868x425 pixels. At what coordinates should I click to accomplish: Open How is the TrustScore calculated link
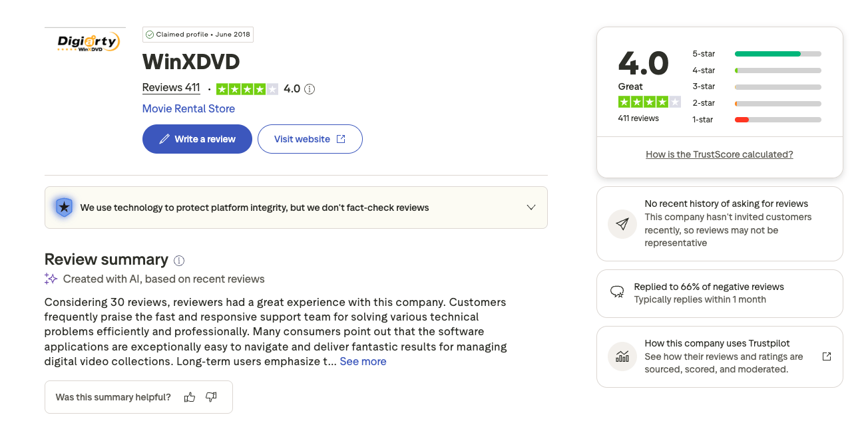(720, 154)
